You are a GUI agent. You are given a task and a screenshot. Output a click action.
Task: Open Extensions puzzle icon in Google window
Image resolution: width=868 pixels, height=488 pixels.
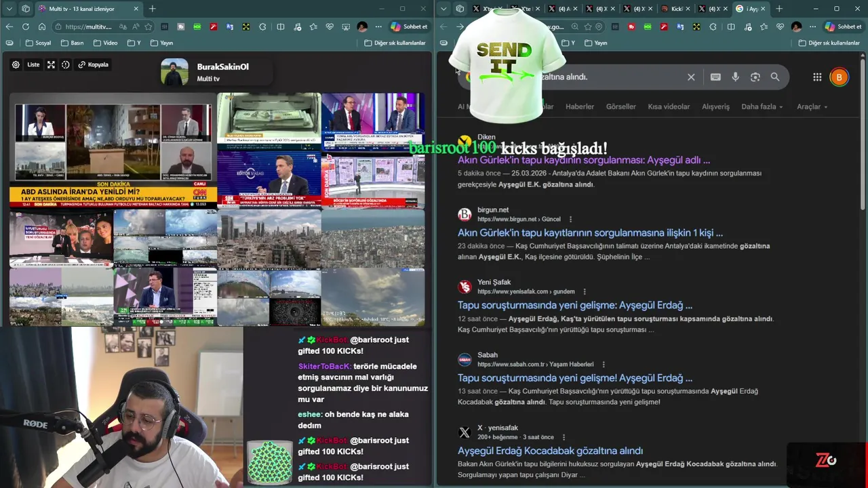tap(713, 26)
